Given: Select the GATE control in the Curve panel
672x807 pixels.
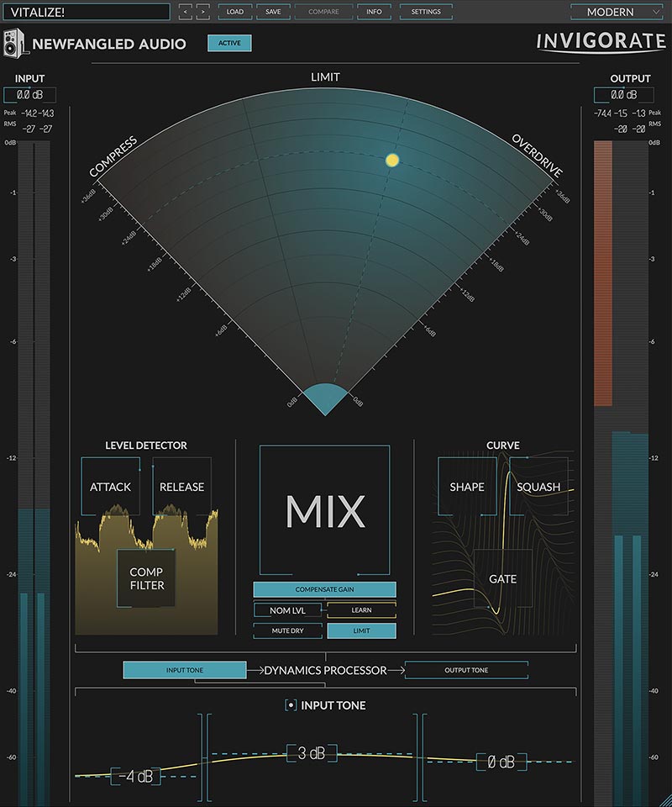Looking at the screenshot, I should [501, 579].
